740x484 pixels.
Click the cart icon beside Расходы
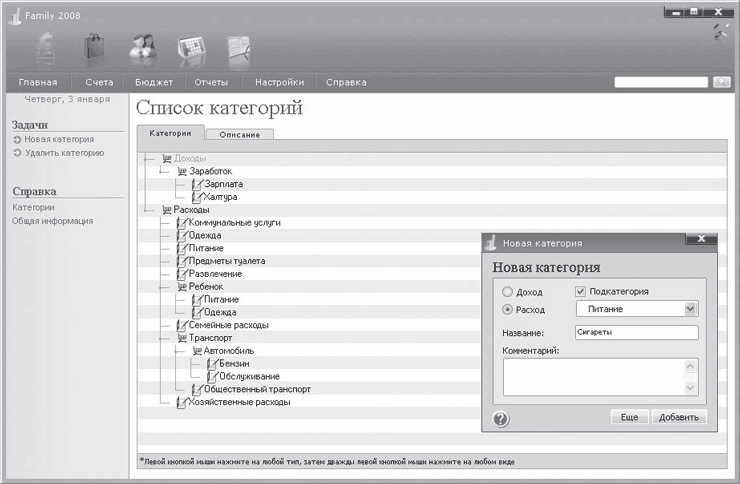coord(166,210)
